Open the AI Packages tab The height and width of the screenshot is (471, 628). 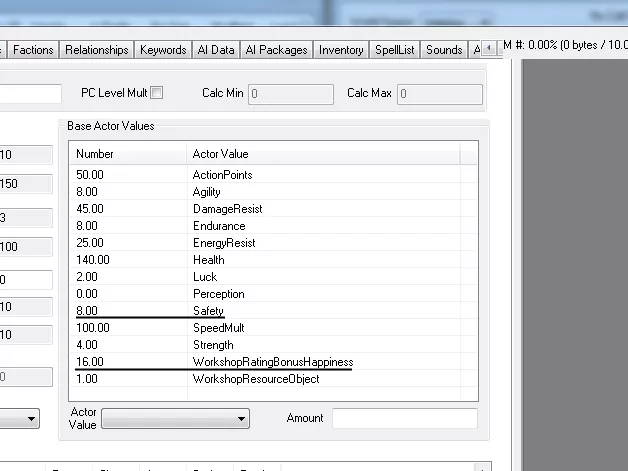coord(276,50)
